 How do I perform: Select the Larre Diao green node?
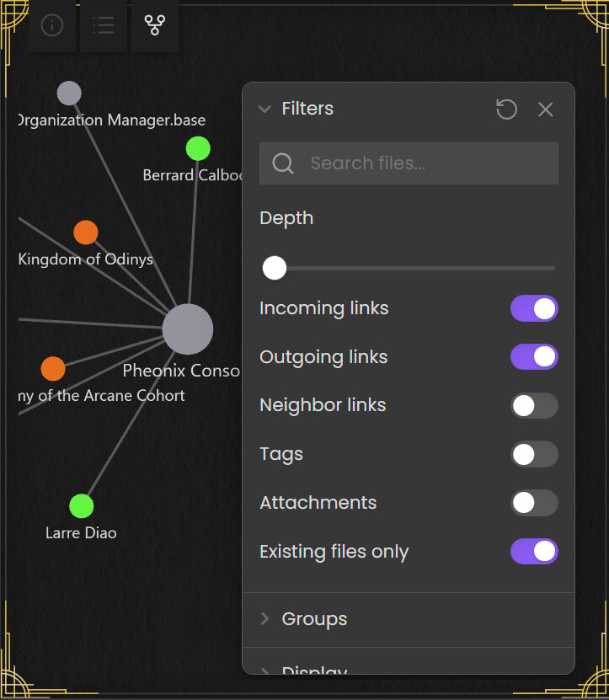pyautogui.click(x=81, y=505)
